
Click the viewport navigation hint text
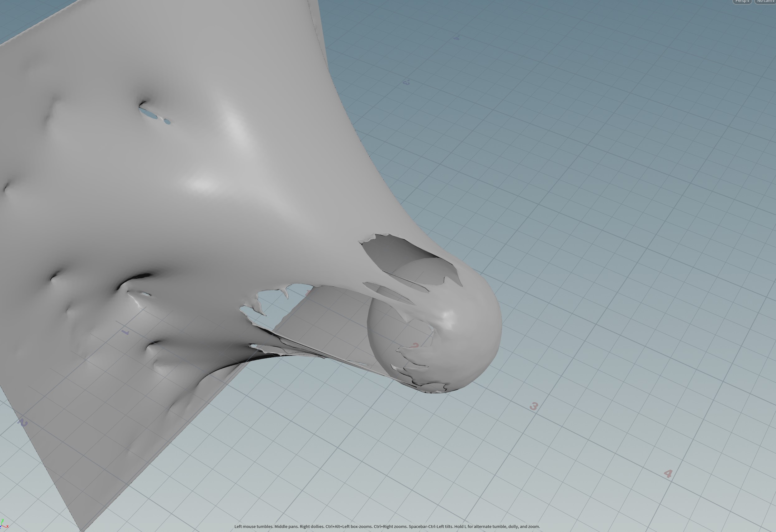pos(387,526)
